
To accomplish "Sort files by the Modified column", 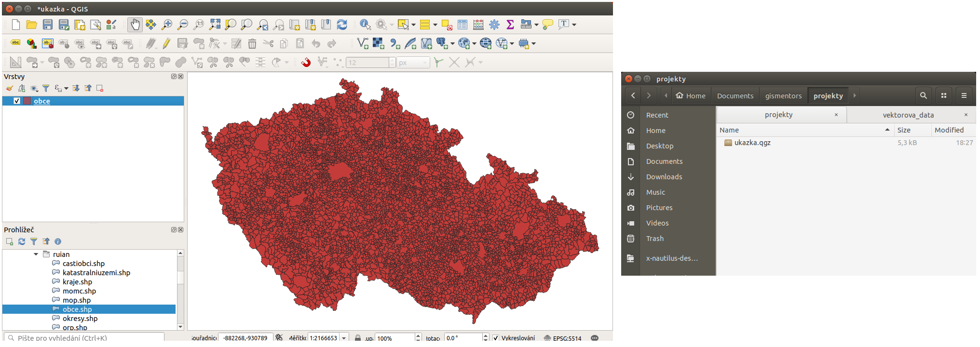I will 953,130.
